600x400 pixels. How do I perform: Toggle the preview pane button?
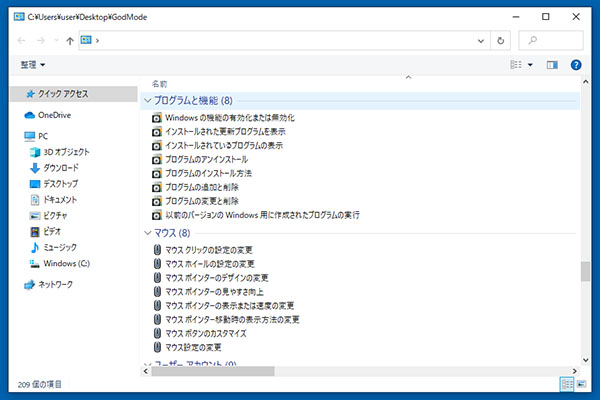[552, 65]
